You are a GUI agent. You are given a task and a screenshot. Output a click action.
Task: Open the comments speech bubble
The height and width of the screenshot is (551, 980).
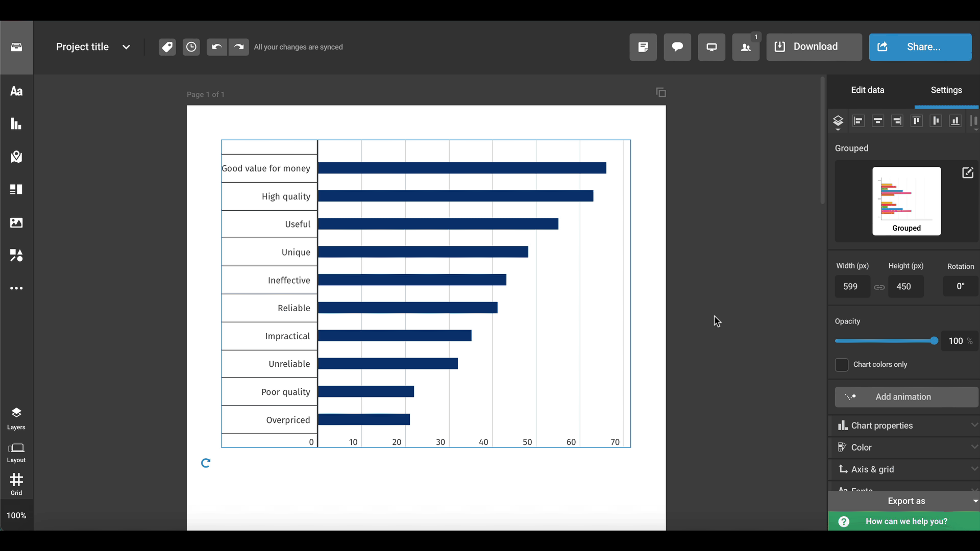(x=677, y=47)
